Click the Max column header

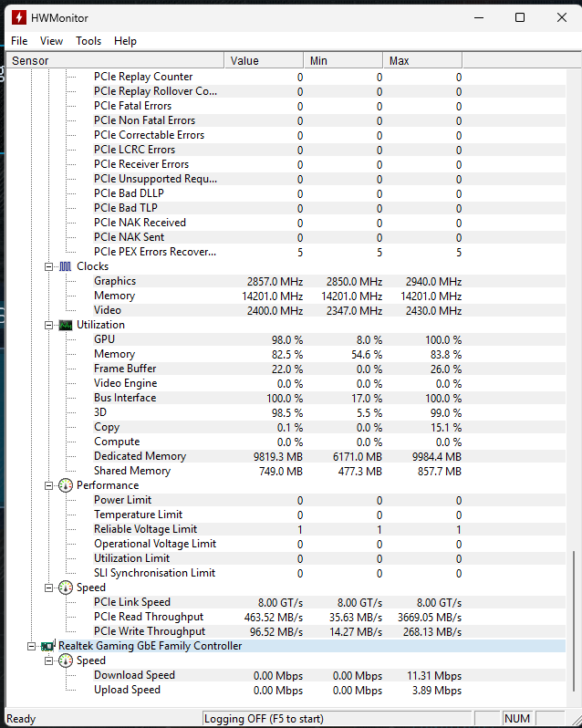click(422, 61)
